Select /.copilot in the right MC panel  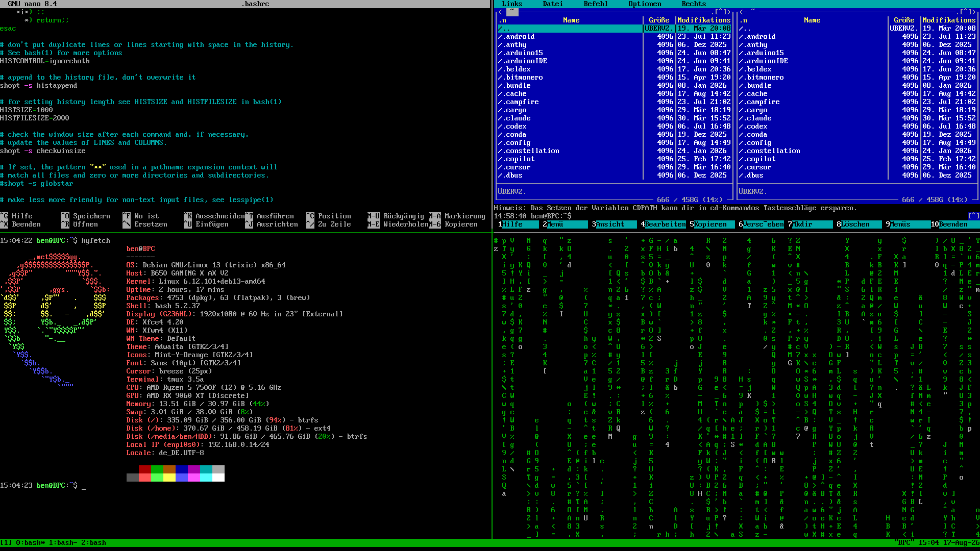click(857, 159)
